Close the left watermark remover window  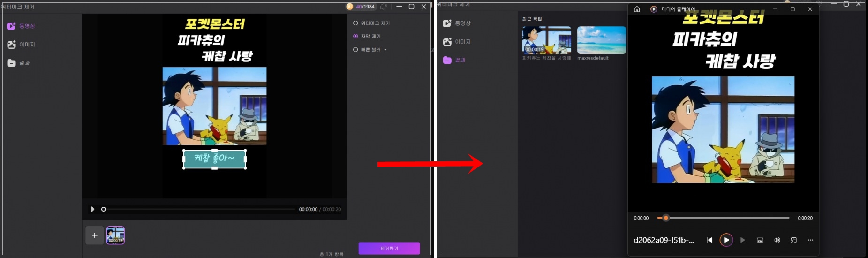coord(424,7)
